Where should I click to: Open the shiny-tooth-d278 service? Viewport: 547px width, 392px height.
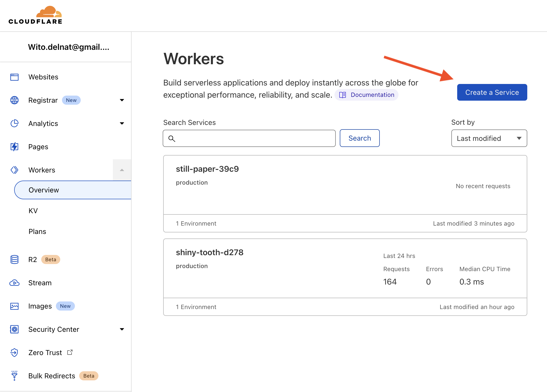tap(209, 252)
